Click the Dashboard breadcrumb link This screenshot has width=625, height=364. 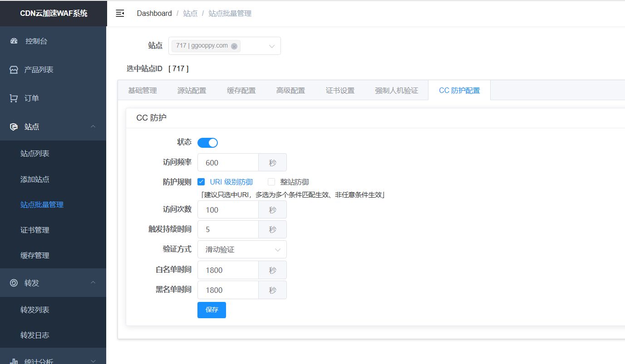pos(154,14)
